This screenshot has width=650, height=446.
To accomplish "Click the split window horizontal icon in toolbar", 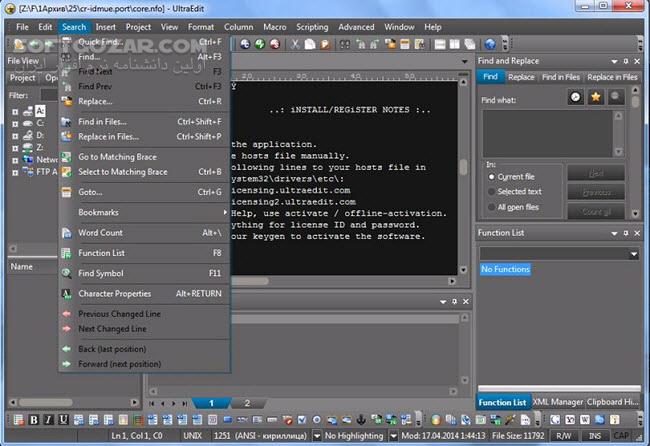I will point(440,44).
